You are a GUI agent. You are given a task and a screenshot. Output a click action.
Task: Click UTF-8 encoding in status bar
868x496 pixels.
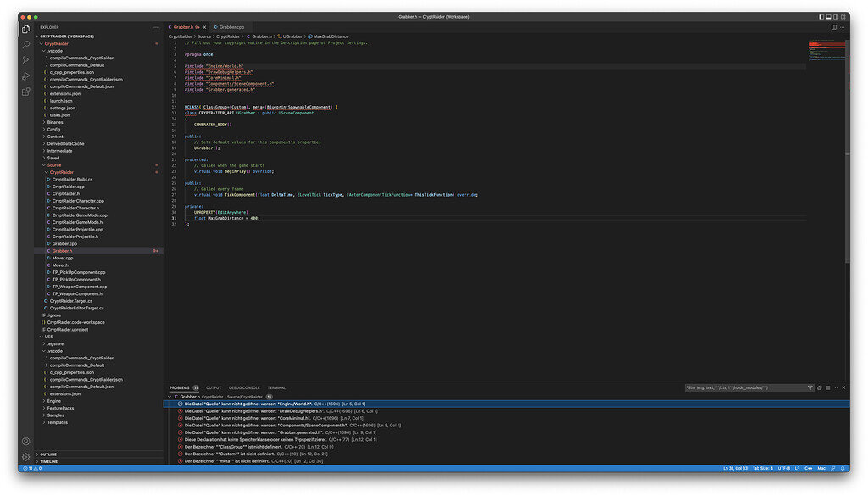pyautogui.click(x=783, y=468)
